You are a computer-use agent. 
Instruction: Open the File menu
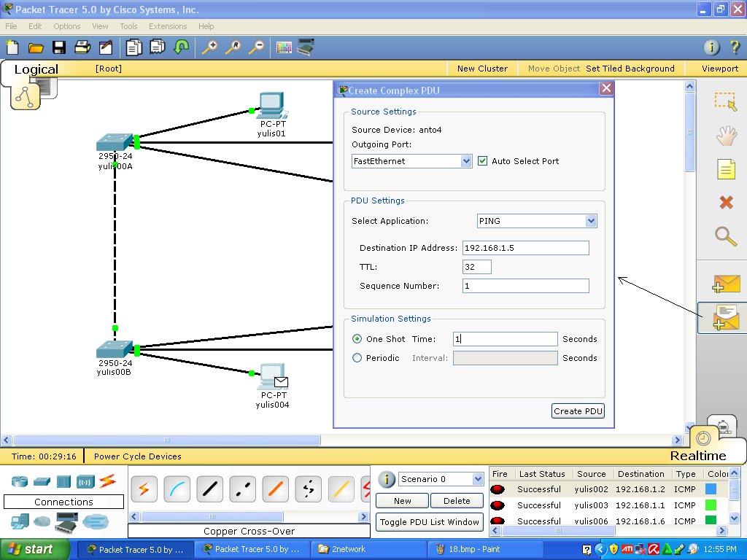click(x=11, y=26)
